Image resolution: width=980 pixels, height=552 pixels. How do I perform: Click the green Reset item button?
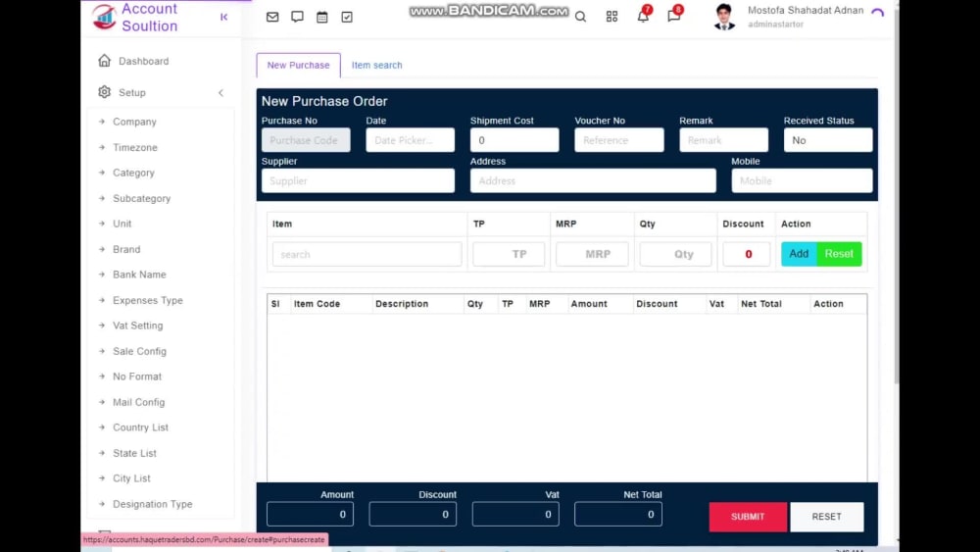(839, 254)
